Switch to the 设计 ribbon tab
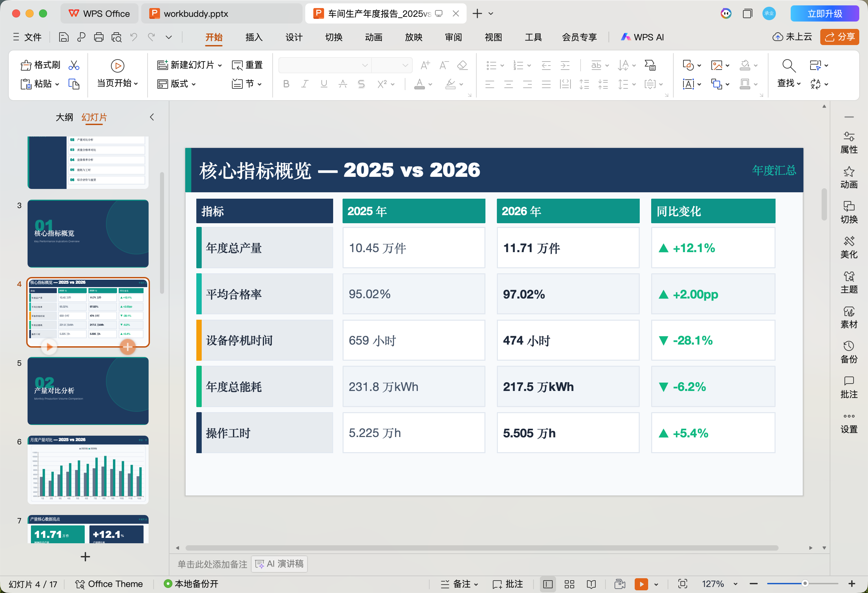Screen dimensions: 868x593 click(x=293, y=37)
